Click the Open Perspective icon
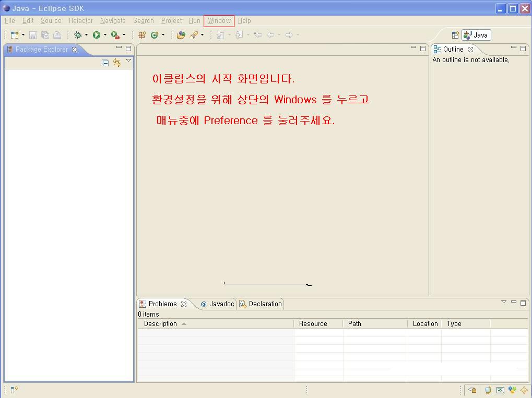532x398 pixels. [x=455, y=35]
